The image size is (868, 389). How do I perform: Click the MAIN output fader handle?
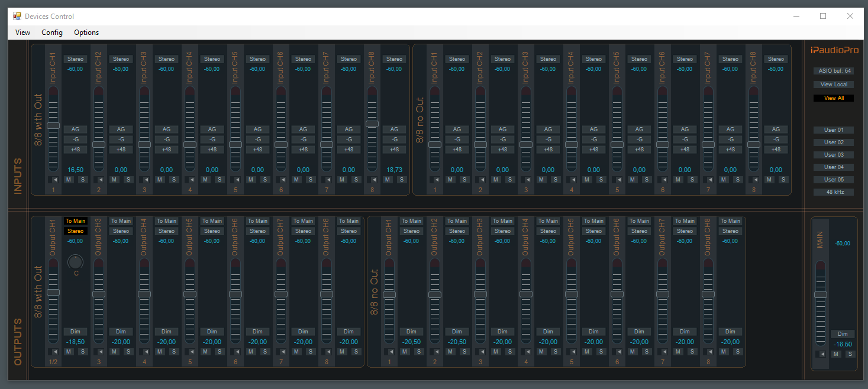(821, 294)
